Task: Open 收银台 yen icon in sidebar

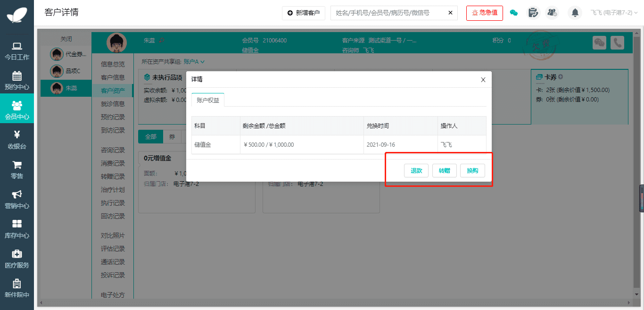Action: click(17, 140)
